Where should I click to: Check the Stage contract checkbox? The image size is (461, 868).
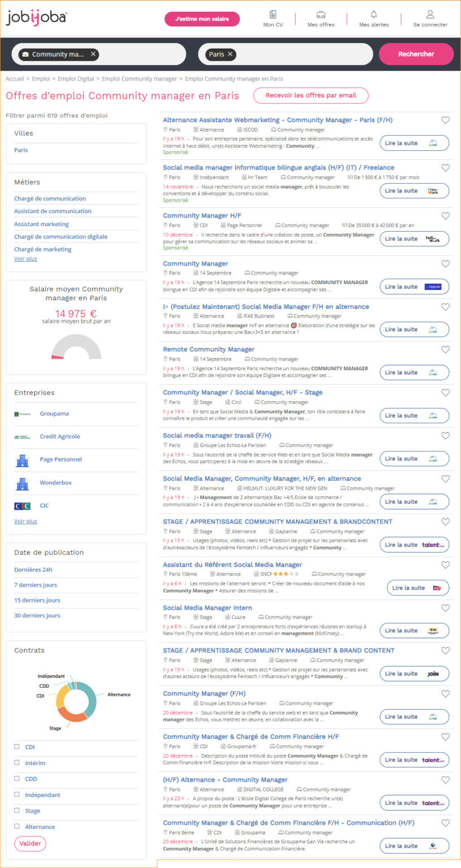point(17,810)
